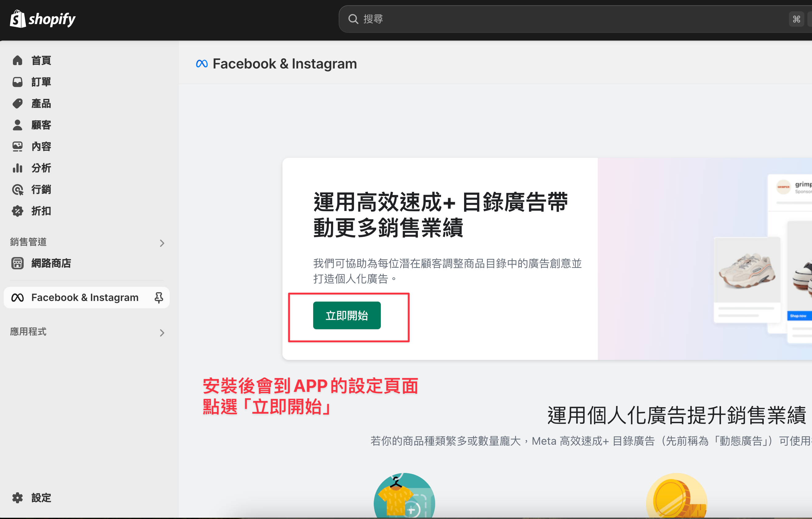Viewport: 812px width, 519px height.
Task: Expand the 應用程式 apps section chevron
Action: pyautogui.click(x=162, y=333)
